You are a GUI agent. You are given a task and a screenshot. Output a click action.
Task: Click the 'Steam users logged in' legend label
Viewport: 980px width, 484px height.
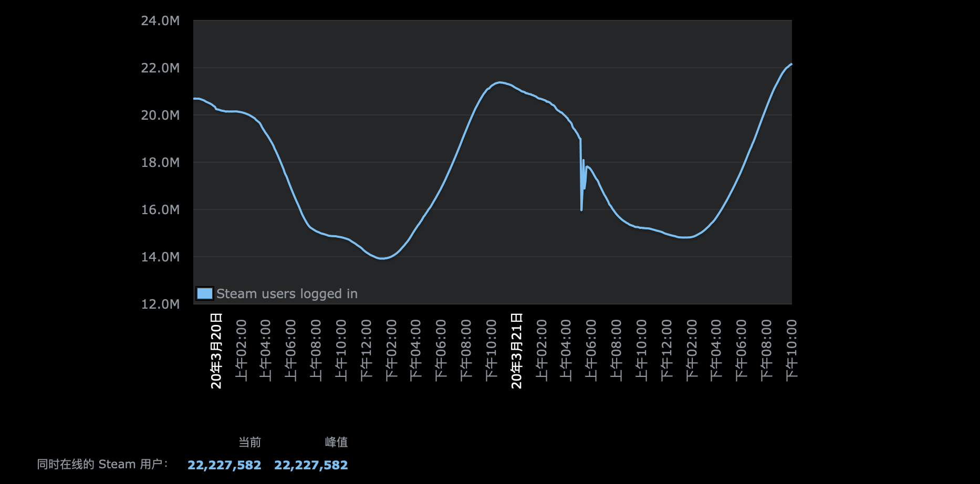(x=287, y=293)
